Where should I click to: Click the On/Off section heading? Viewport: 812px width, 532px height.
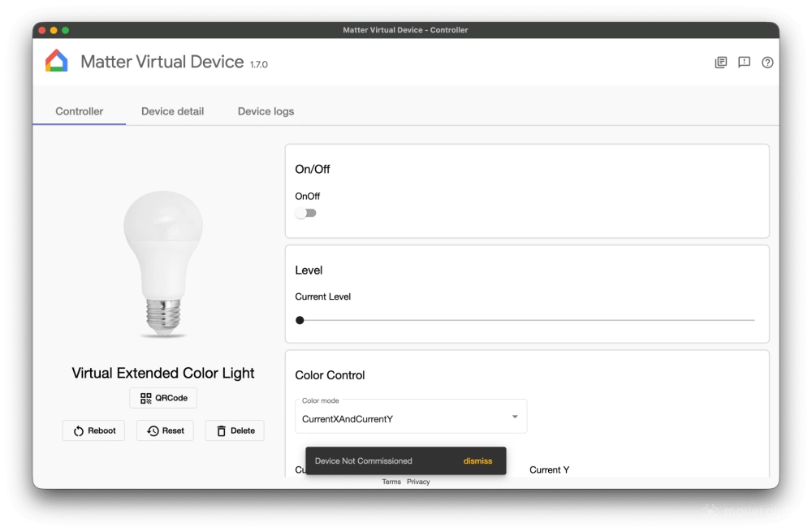click(x=313, y=170)
